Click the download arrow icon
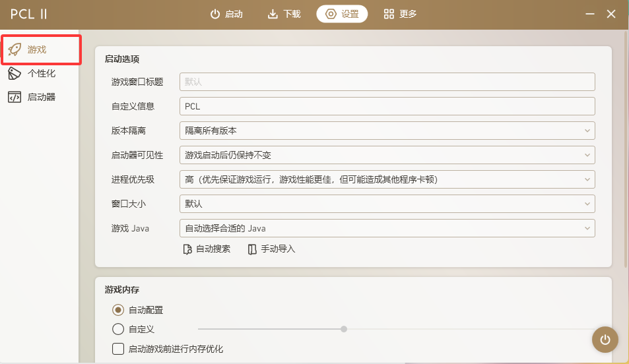This screenshot has height=364, width=629. (x=273, y=14)
